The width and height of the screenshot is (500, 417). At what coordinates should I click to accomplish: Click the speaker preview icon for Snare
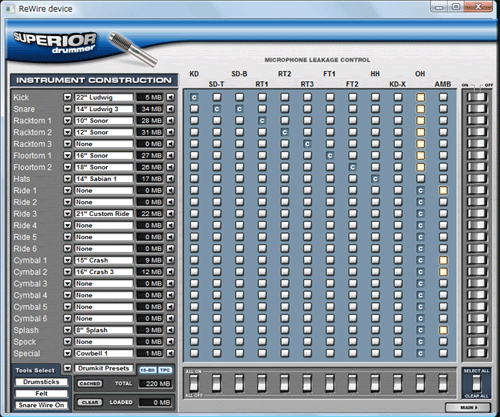click(x=171, y=109)
